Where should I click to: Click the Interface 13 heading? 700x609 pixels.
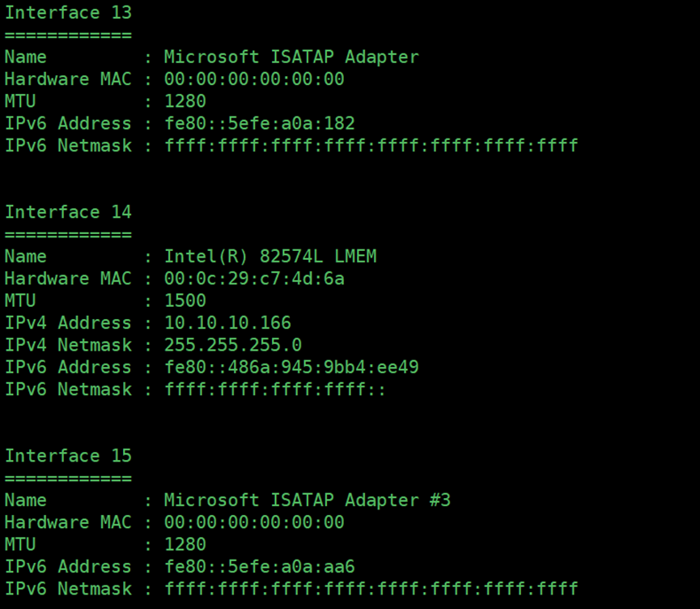point(68,12)
